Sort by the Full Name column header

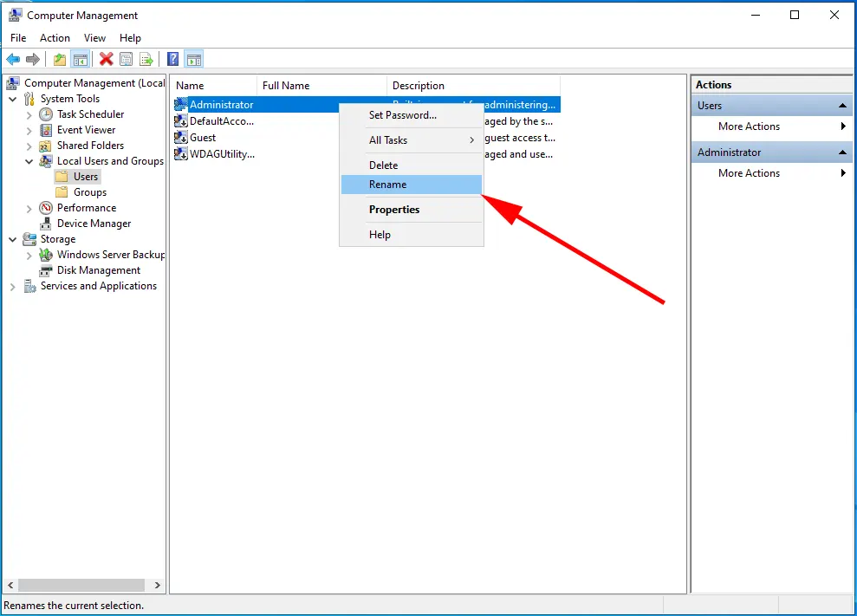point(322,86)
